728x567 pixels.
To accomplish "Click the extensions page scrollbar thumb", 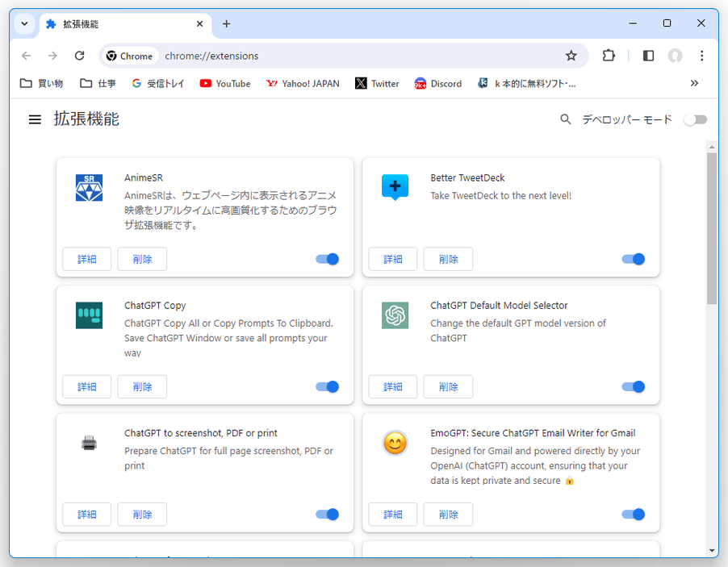I will [x=712, y=228].
